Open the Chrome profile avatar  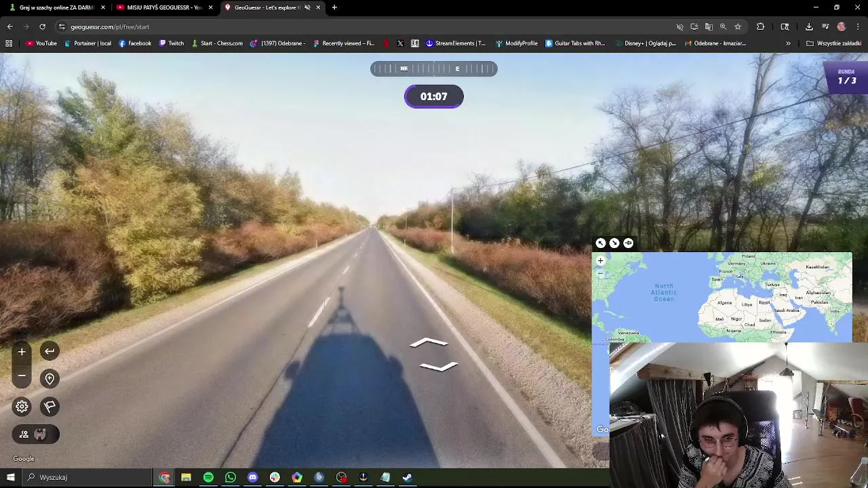(x=842, y=26)
